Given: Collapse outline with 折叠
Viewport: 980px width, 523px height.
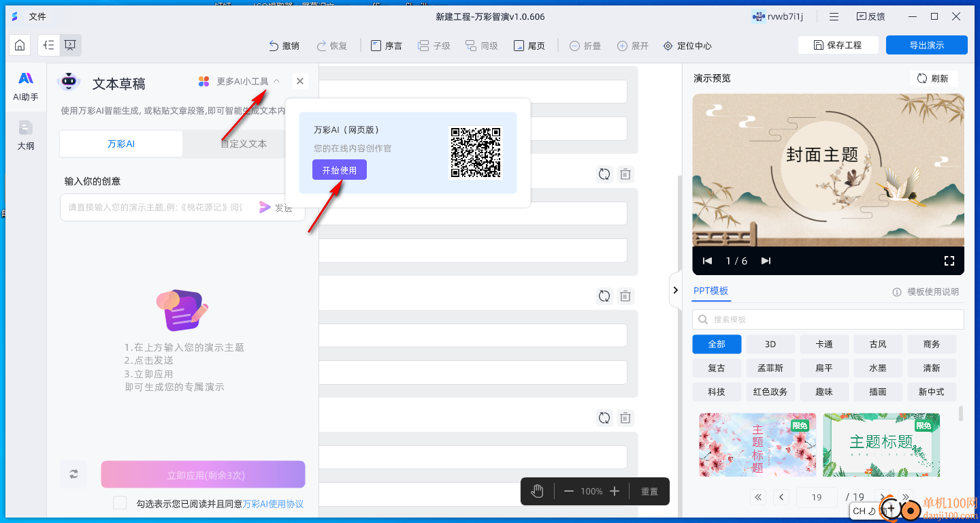Looking at the screenshot, I should click(585, 46).
